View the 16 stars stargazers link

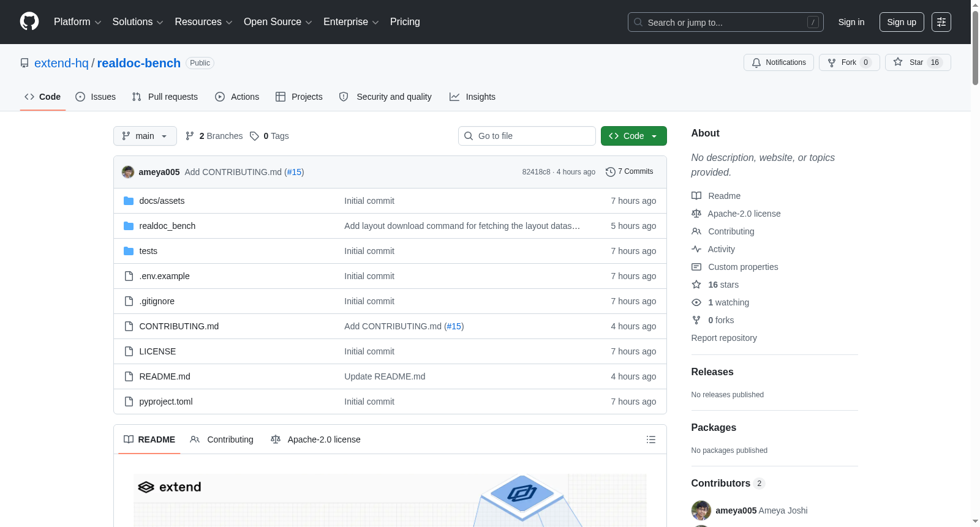715,285
